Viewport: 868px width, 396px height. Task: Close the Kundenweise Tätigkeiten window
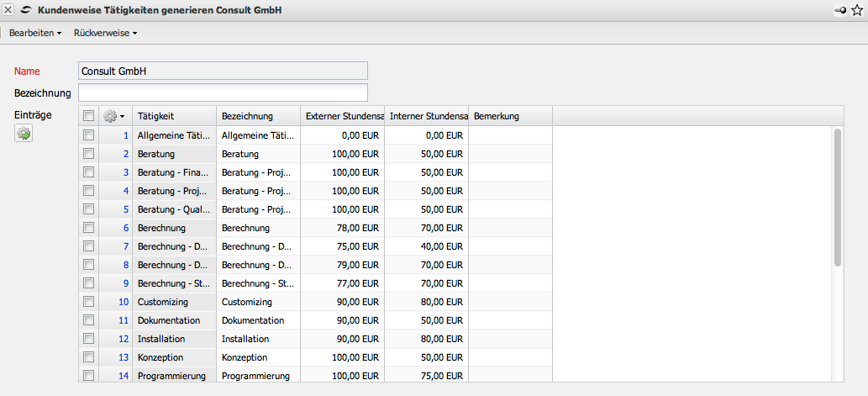point(8,10)
